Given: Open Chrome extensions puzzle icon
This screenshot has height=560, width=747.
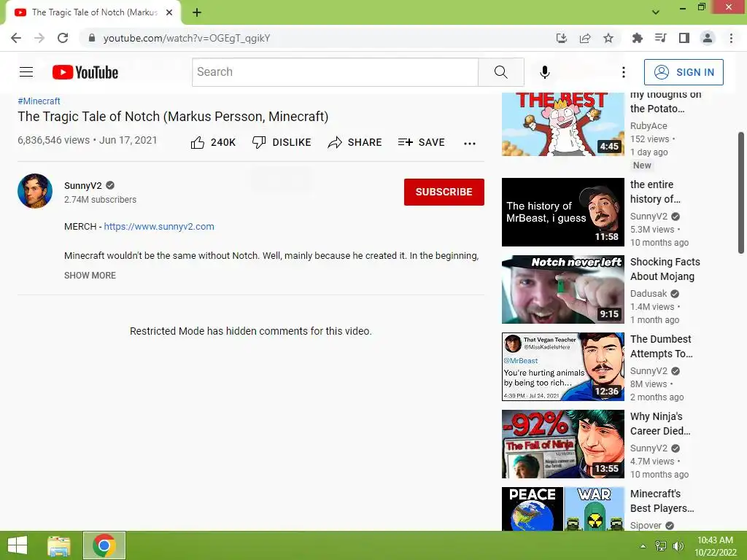Looking at the screenshot, I should pyautogui.click(x=637, y=38).
